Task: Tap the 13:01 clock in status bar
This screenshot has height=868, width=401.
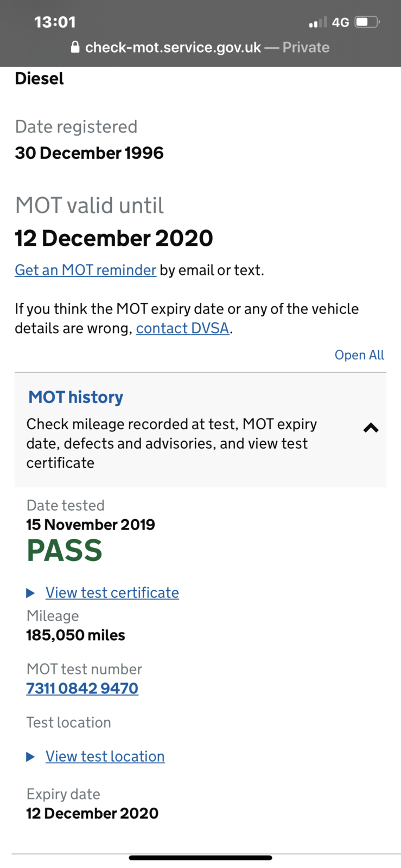Action: point(55,22)
